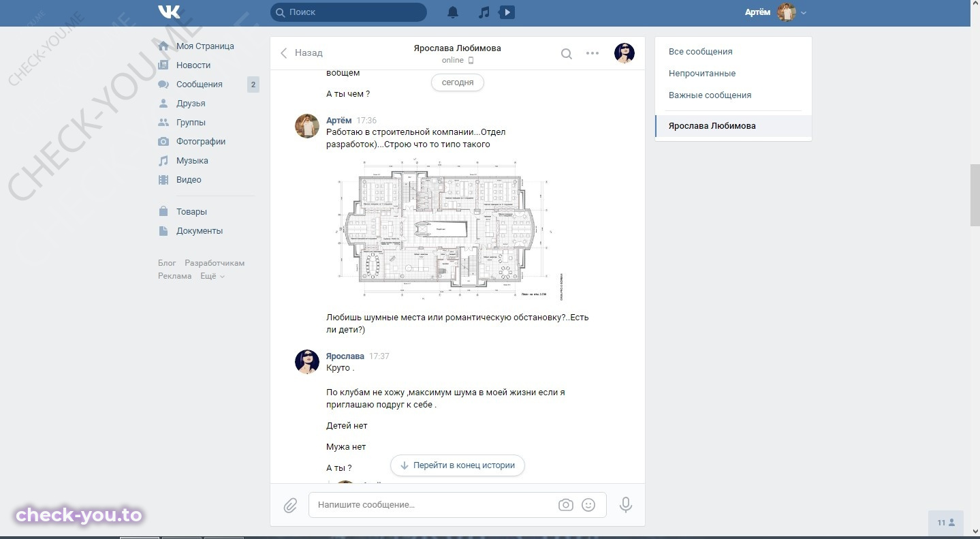Click the camera icon beside Фотографии

(163, 142)
